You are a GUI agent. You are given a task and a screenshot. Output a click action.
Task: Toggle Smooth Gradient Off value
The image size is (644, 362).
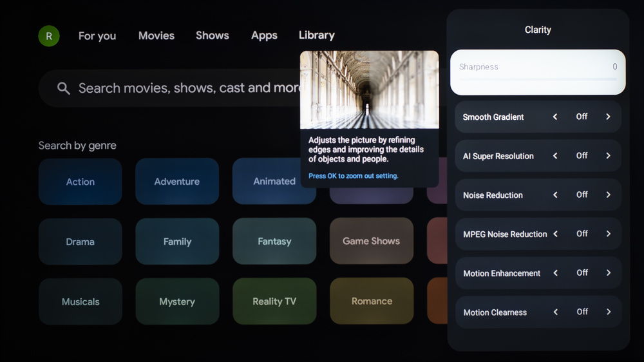[582, 117]
